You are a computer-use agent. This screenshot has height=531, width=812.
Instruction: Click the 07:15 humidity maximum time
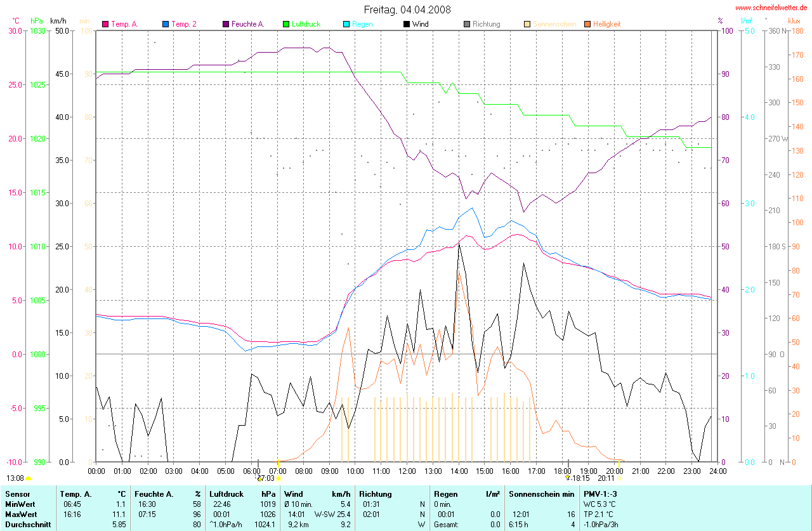pos(146,514)
